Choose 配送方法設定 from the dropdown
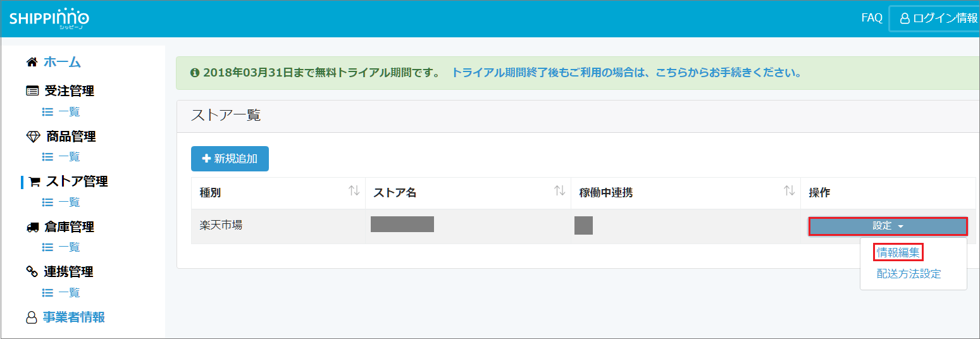This screenshot has height=339, width=980. [x=909, y=274]
